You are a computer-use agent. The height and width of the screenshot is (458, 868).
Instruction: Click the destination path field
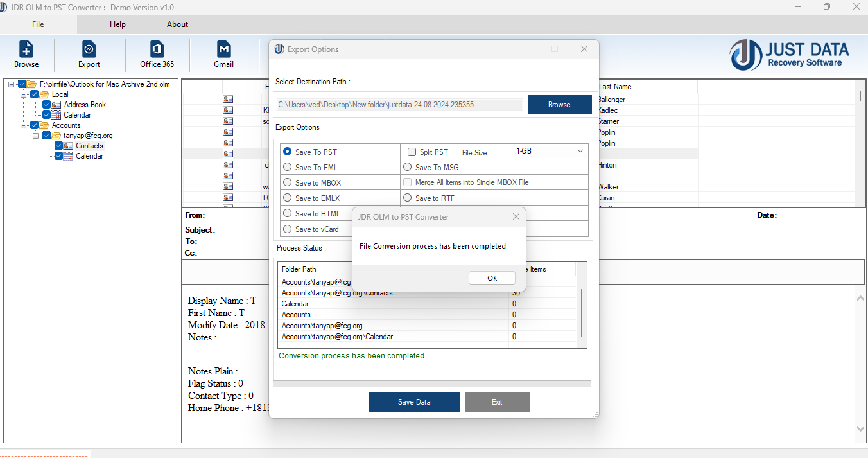[399, 105]
